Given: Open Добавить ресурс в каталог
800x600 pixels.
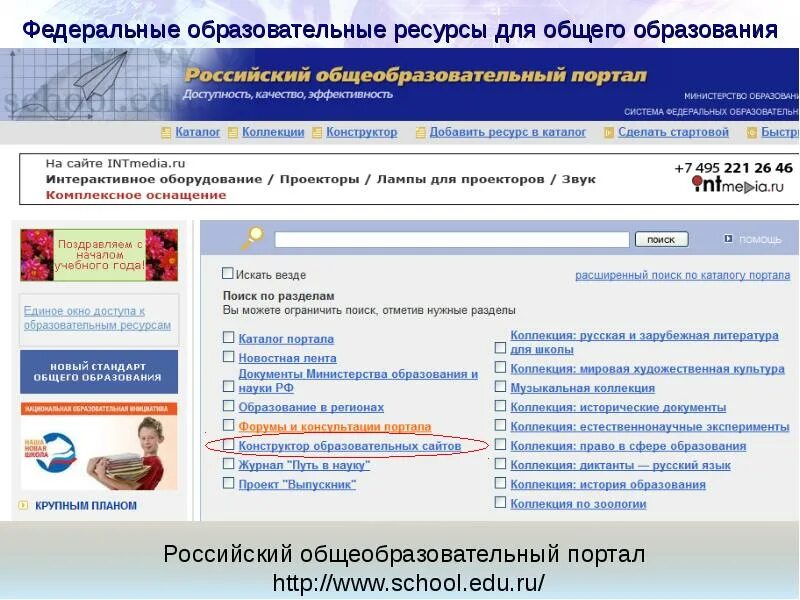Looking at the screenshot, I should [x=508, y=132].
